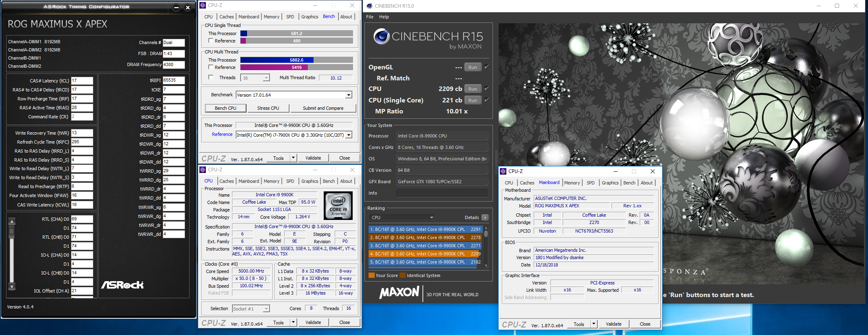Viewport: 868px width, 335px height.
Task: Tick the Threads checkbox in CPU-Z Bench
Action: [211, 78]
